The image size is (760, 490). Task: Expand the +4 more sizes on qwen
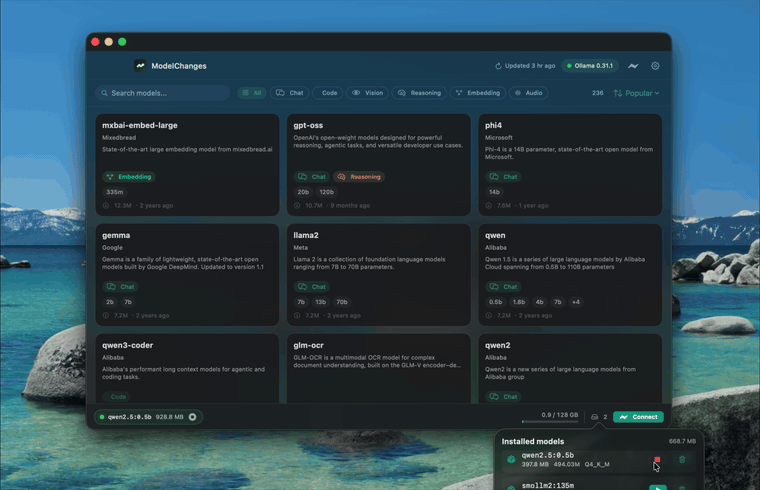click(x=576, y=302)
